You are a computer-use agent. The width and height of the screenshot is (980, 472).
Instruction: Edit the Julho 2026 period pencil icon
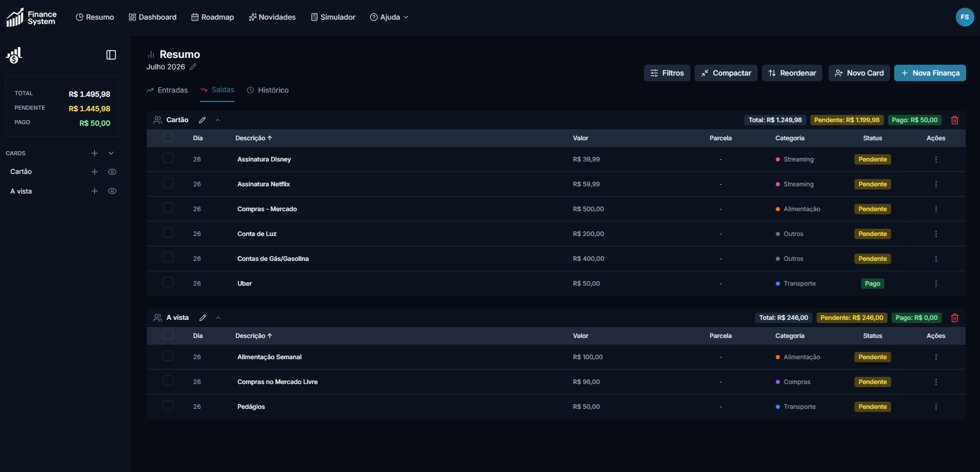(x=193, y=67)
